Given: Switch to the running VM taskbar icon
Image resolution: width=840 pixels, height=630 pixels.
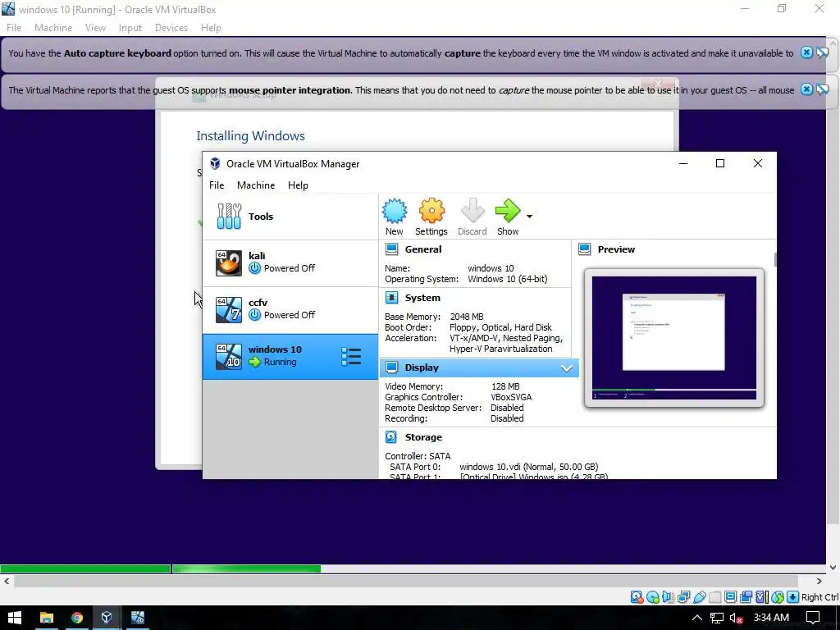Looking at the screenshot, I should (138, 618).
